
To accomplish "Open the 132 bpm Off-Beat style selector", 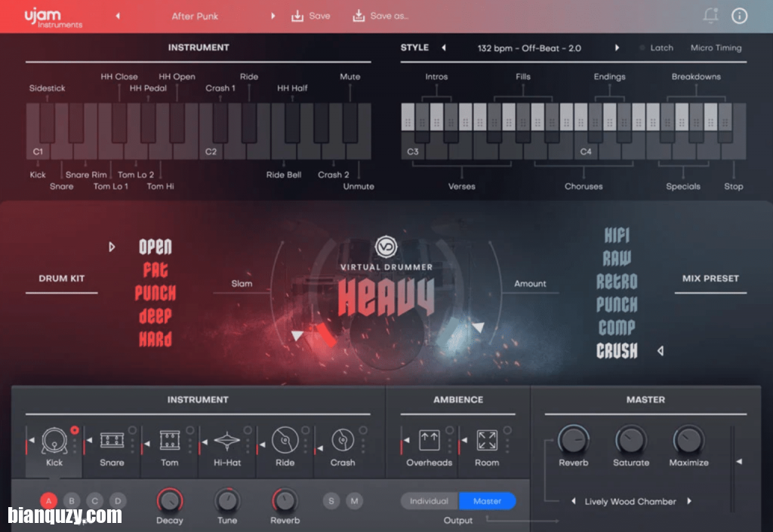I will click(x=529, y=48).
